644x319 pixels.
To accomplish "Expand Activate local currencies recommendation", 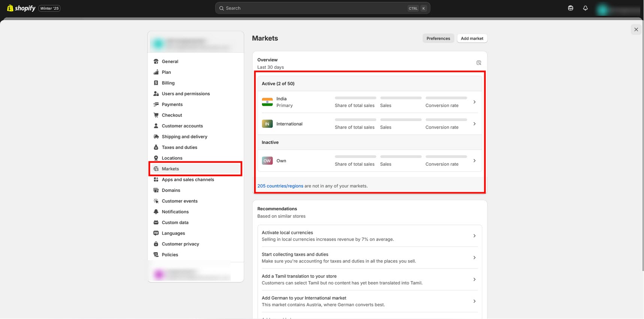I will 474,236.
